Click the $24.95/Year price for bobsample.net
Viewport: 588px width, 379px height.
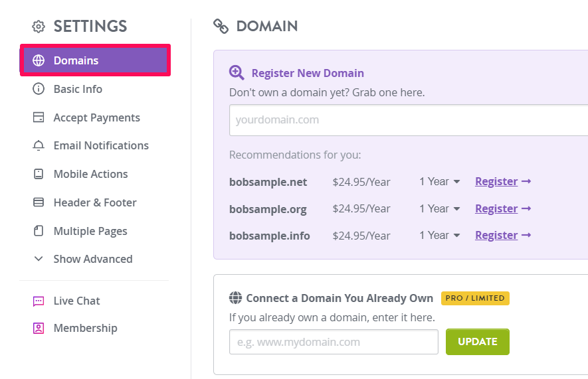361,182
